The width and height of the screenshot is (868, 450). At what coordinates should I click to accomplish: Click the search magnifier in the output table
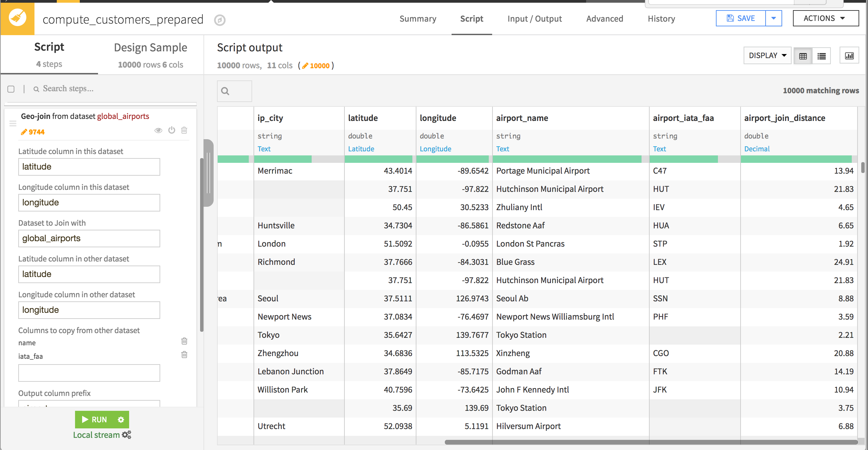(225, 91)
